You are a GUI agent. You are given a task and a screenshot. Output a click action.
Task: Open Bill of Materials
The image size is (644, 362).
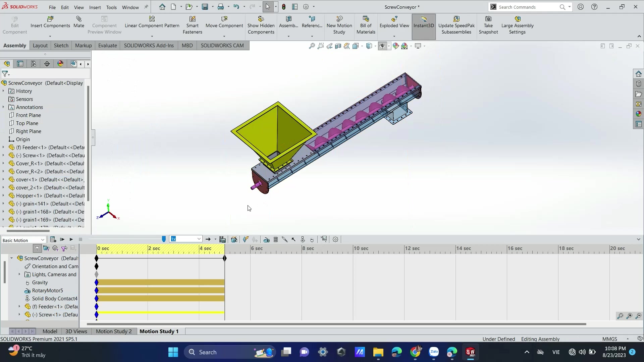click(366, 25)
